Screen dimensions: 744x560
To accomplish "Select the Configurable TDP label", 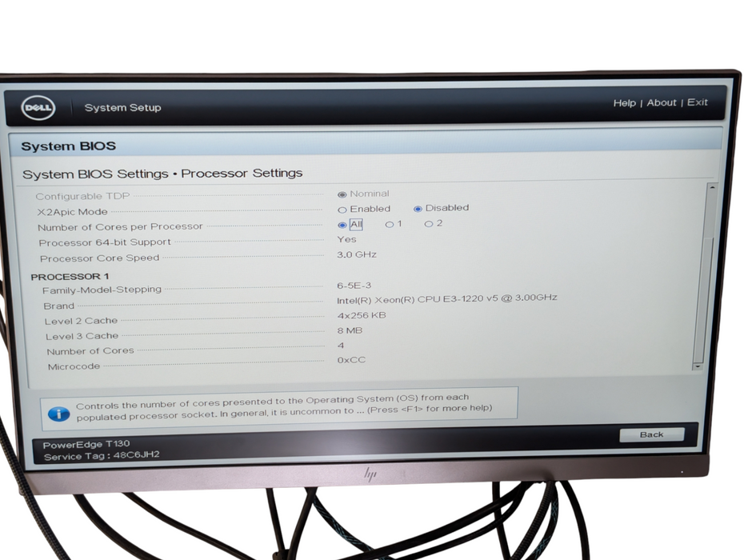I will [82, 196].
